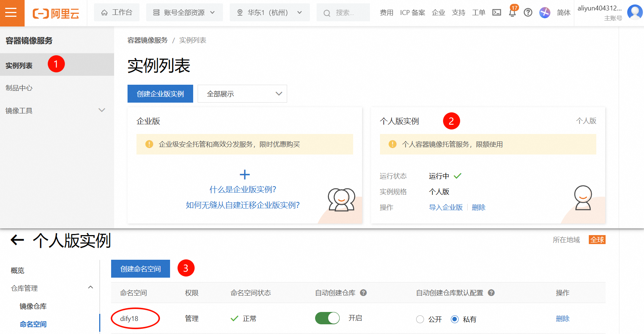
Task: Click the 导入企业版 link
Action: (446, 207)
